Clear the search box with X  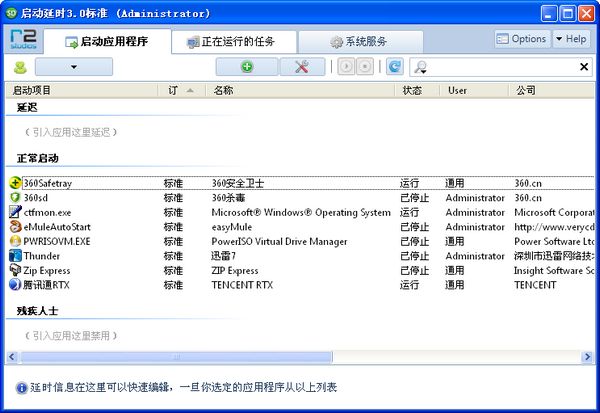[584, 67]
